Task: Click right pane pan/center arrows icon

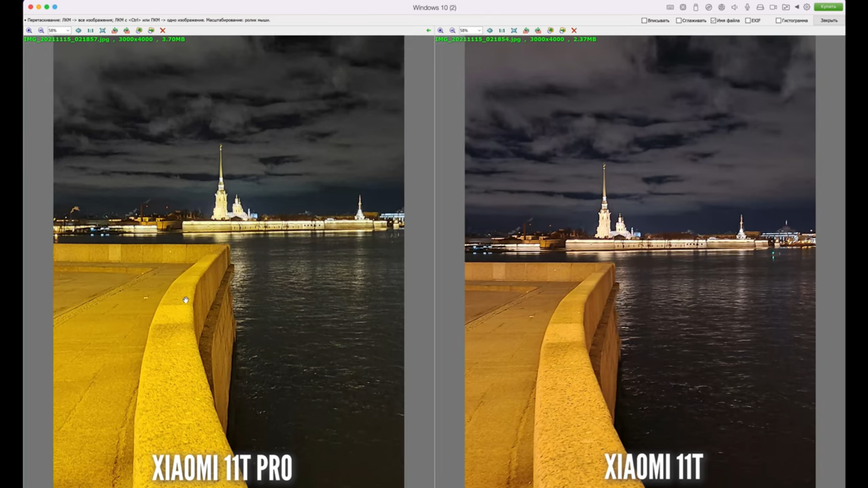Action: tap(490, 30)
